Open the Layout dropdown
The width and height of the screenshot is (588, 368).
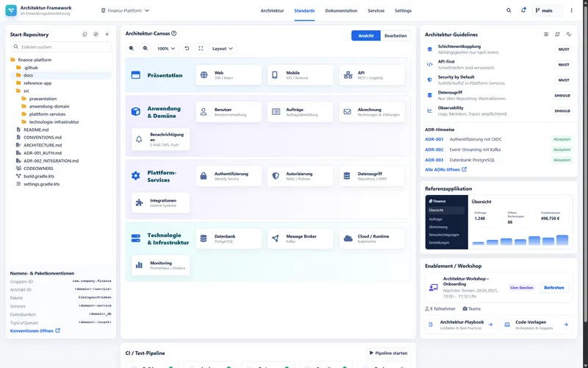(x=223, y=49)
